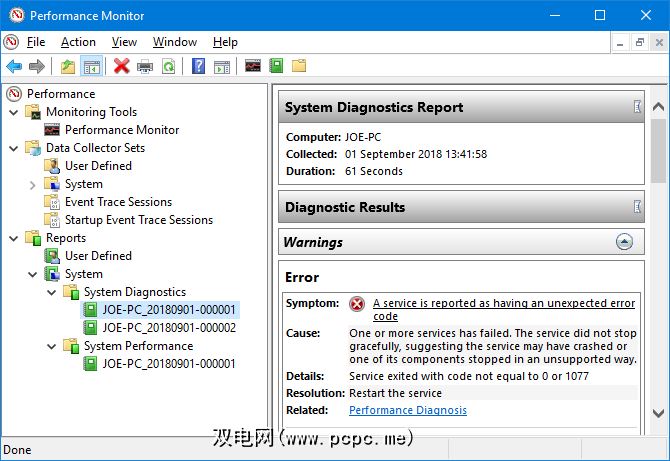Select User Defined under Data Collector Sets

[x=98, y=166]
